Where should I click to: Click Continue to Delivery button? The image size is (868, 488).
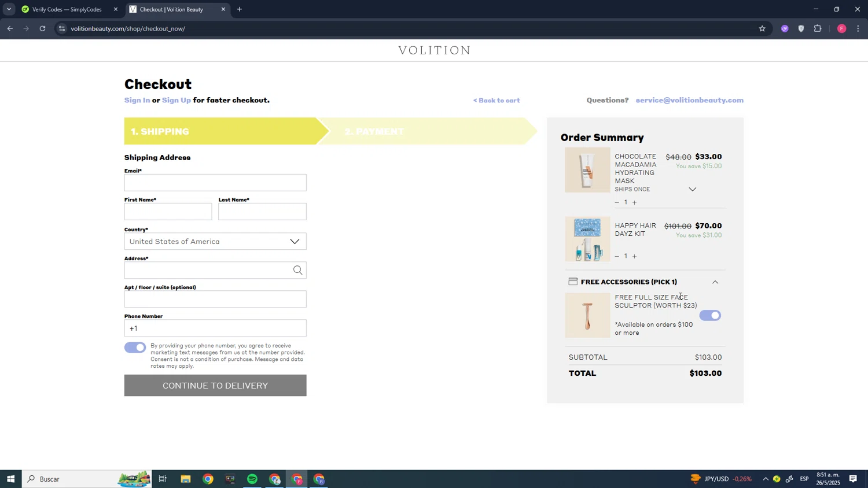[215, 386]
